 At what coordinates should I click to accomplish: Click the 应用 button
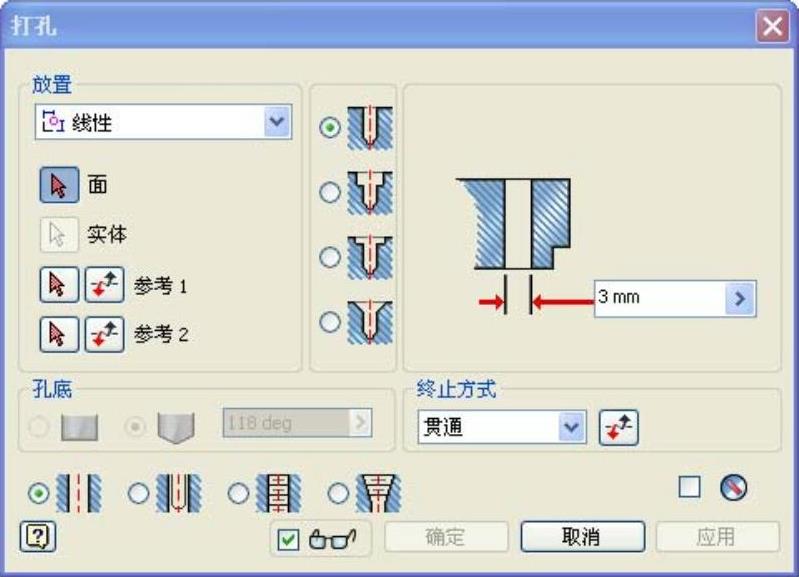click(x=717, y=536)
